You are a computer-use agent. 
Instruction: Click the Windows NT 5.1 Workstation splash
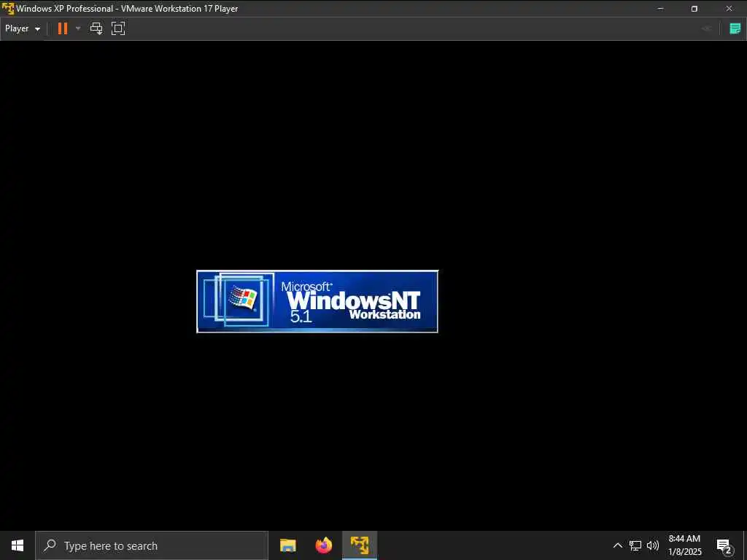317,301
